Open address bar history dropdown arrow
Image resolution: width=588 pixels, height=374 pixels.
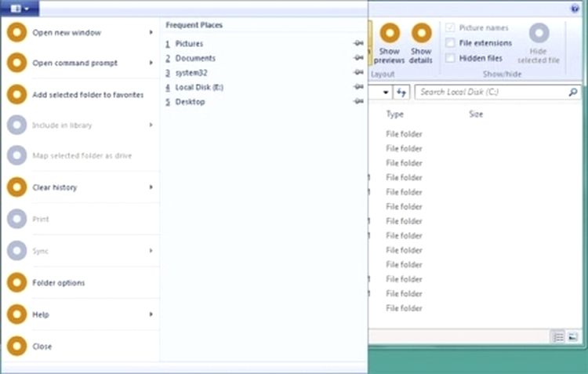[386, 93]
